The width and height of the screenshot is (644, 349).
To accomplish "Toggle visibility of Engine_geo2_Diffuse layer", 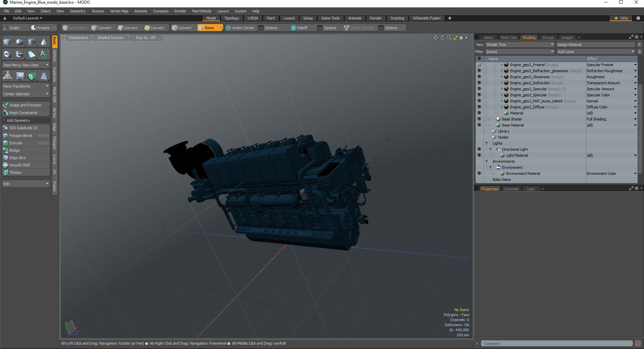I will tap(479, 107).
